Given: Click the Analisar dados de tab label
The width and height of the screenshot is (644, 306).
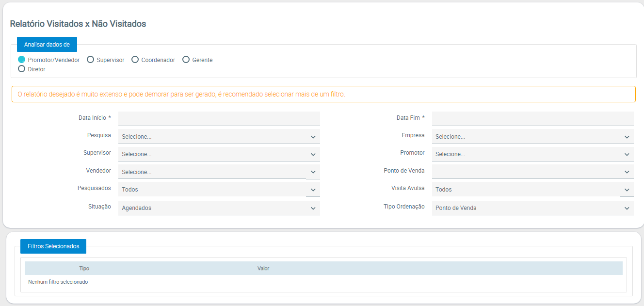Looking at the screenshot, I should pyautogui.click(x=47, y=44).
